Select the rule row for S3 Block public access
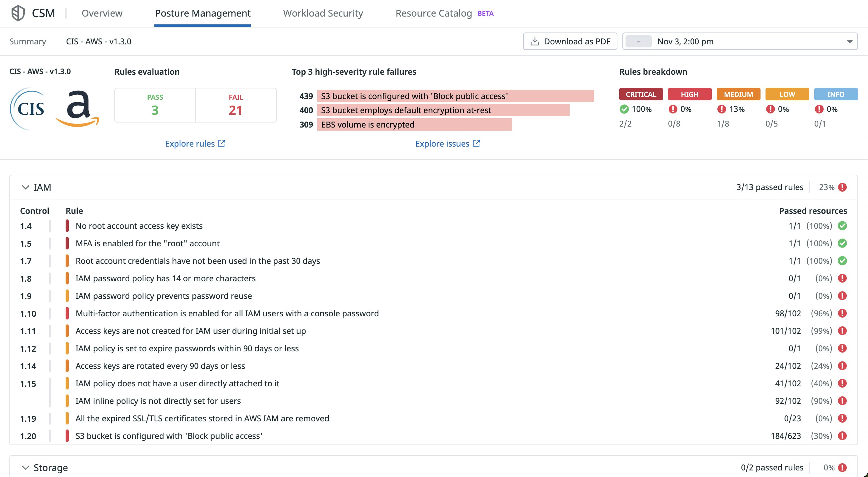The image size is (868, 477). pyautogui.click(x=168, y=435)
